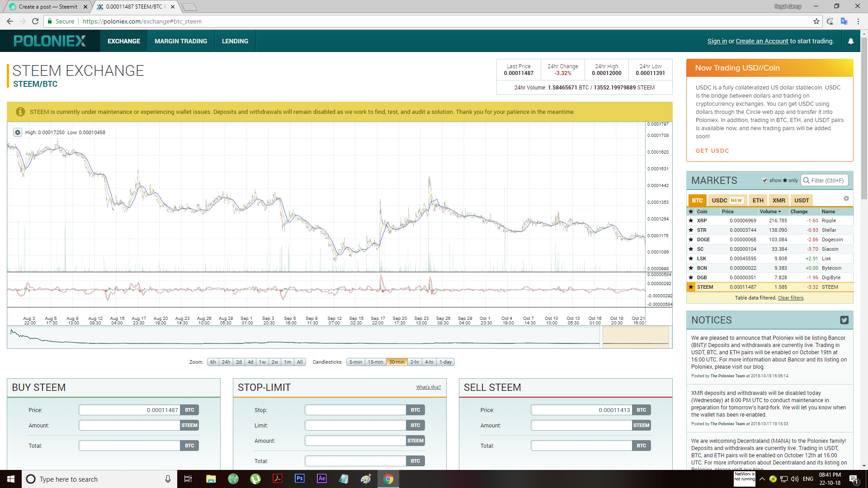Bookmark this page with star icon
868x488 pixels.
point(816,21)
